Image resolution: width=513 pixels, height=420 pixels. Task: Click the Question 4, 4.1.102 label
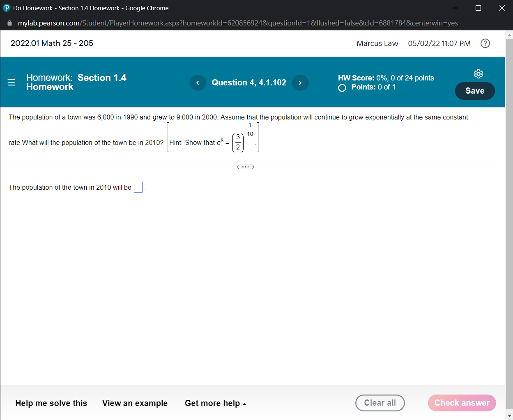248,83
